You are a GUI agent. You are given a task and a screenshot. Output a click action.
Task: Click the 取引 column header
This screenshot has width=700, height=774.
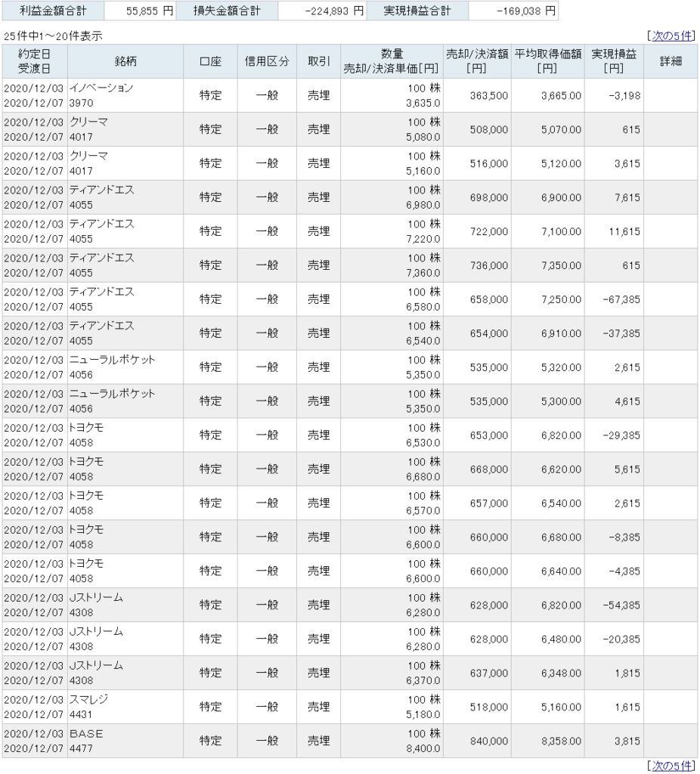point(318,61)
